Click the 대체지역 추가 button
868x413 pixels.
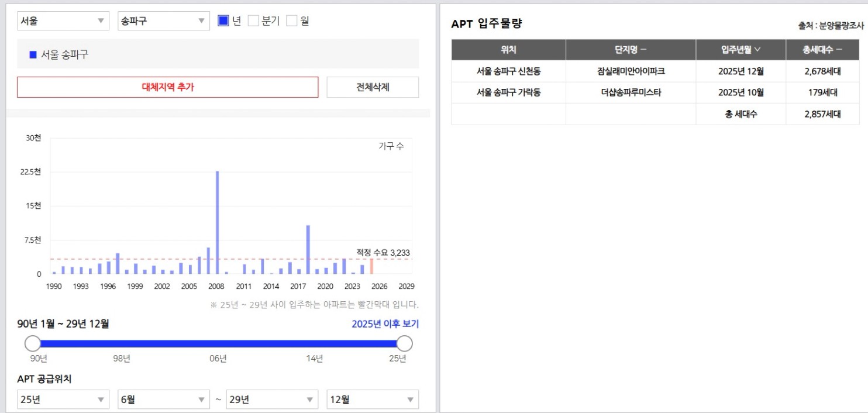(x=168, y=87)
